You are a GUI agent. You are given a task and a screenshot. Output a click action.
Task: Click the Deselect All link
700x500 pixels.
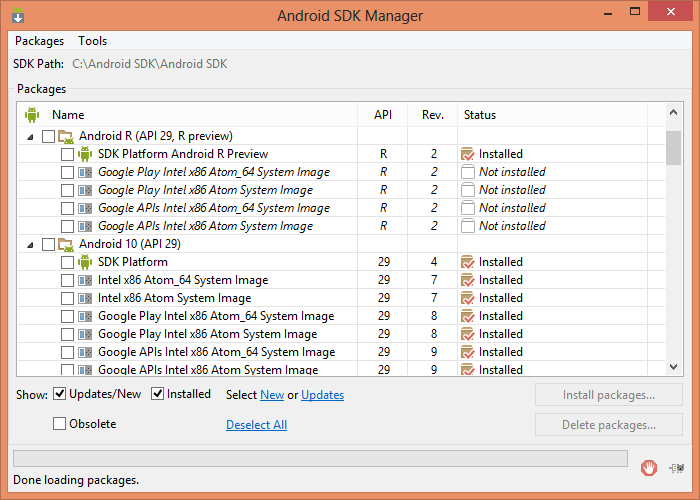pyautogui.click(x=256, y=425)
